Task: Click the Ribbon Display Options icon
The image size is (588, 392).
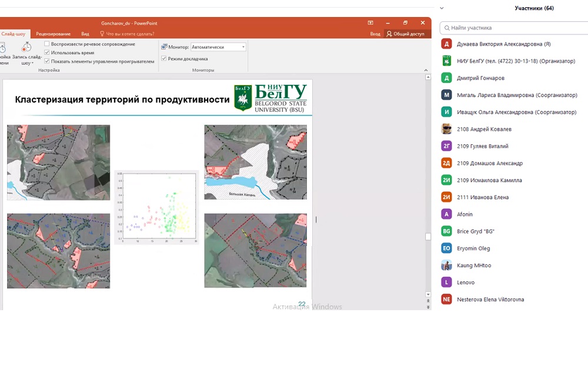Action: (370, 23)
